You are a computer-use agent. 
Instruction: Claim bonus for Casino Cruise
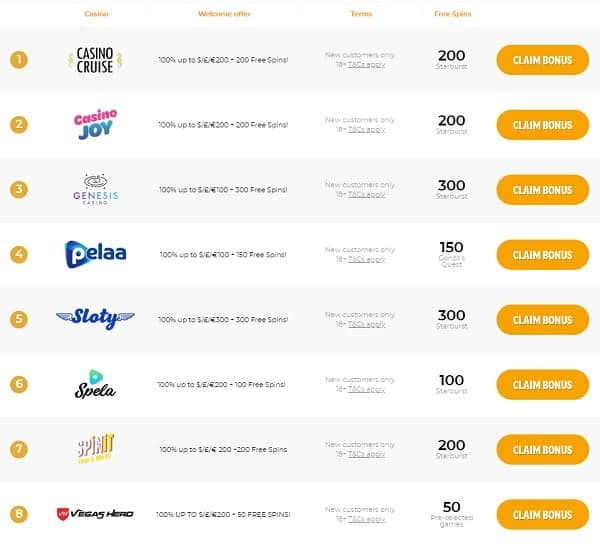(x=542, y=60)
